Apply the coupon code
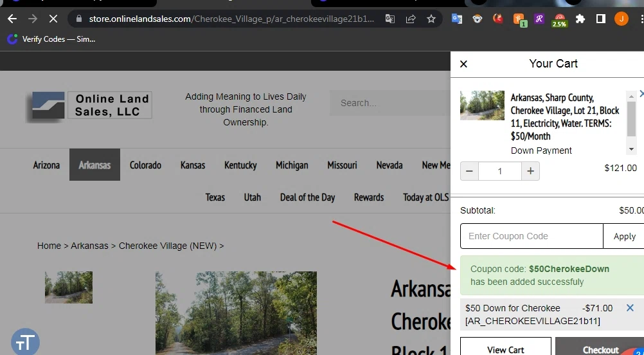This screenshot has height=355, width=644. pos(624,236)
